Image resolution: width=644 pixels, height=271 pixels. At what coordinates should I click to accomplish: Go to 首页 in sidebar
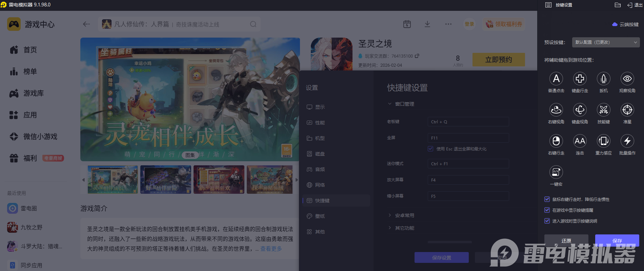(x=23, y=50)
